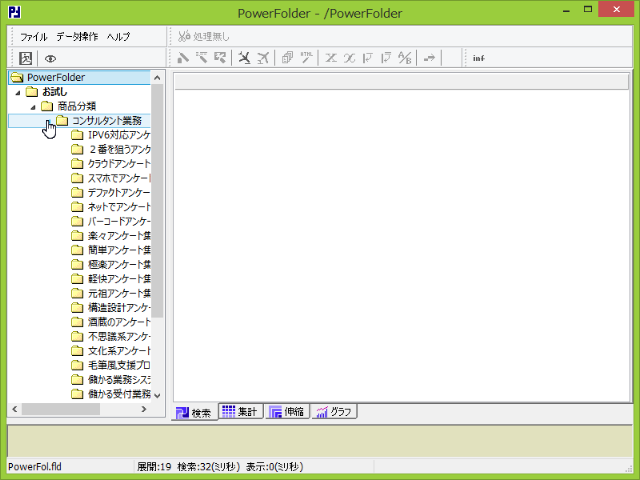This screenshot has height=480, width=640.
Task: Open the ファイル menu
Action: click(x=33, y=37)
